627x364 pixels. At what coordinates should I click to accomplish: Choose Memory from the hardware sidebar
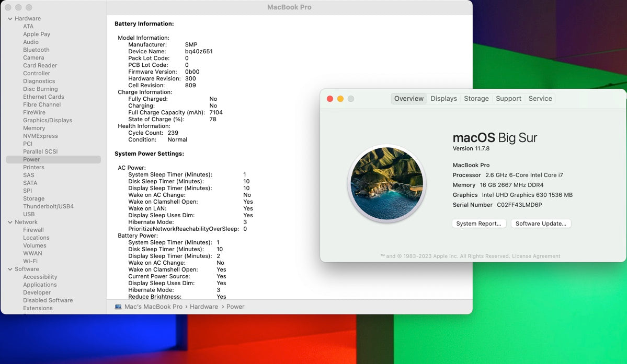coord(34,128)
